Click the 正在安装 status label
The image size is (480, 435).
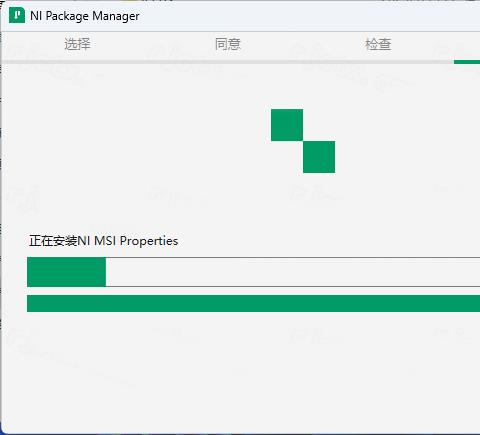[x=53, y=241]
